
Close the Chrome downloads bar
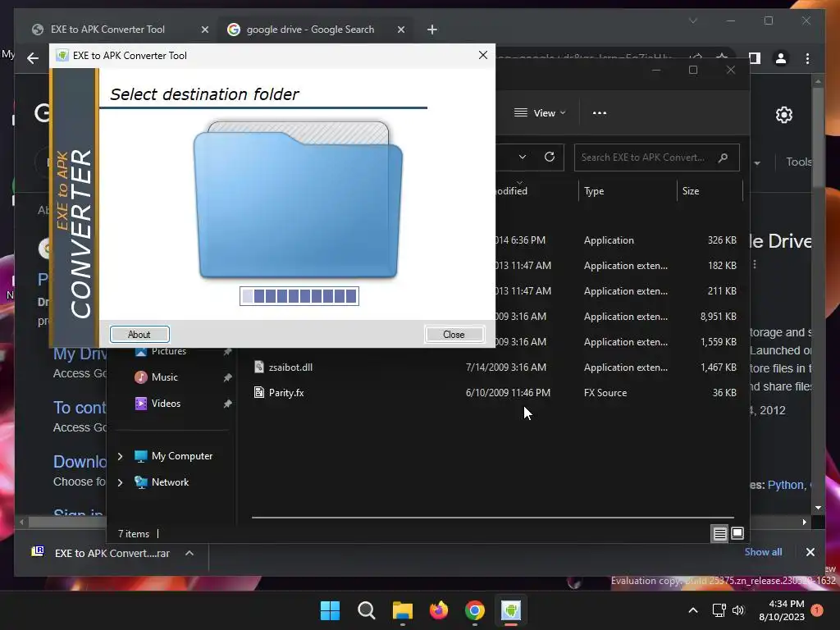coord(810,552)
